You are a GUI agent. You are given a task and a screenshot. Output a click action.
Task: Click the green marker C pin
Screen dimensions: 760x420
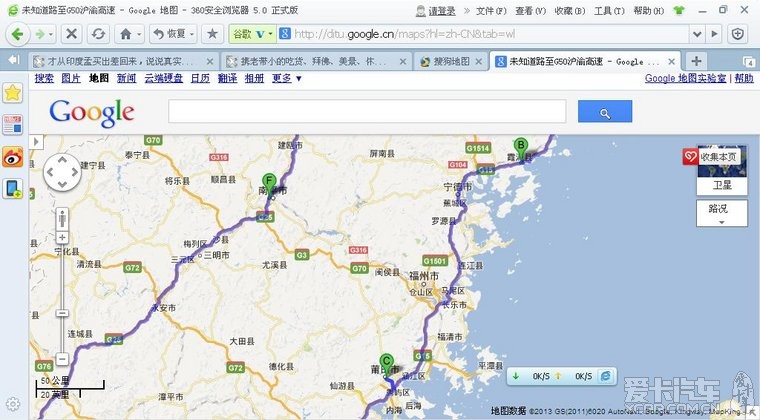[x=386, y=365]
